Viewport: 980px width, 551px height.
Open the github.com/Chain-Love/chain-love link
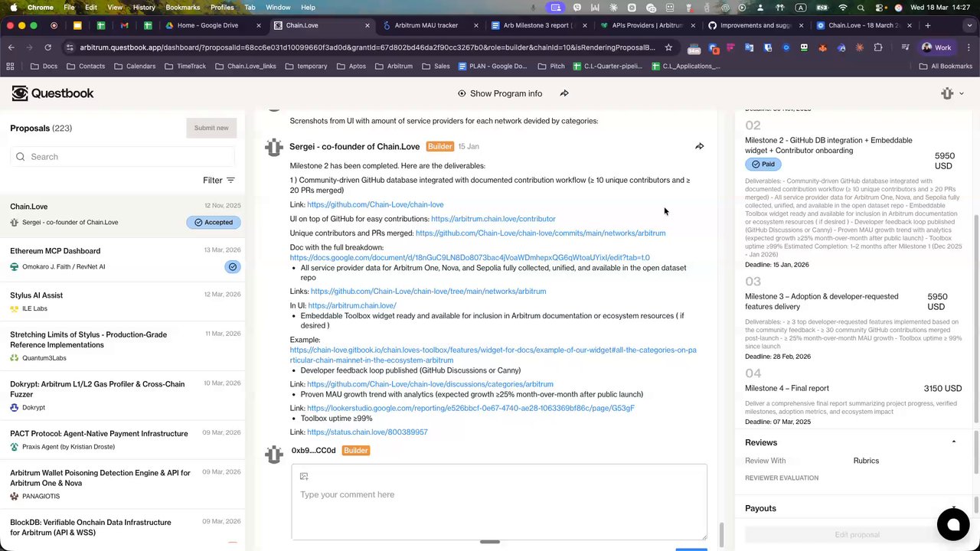[375, 205]
